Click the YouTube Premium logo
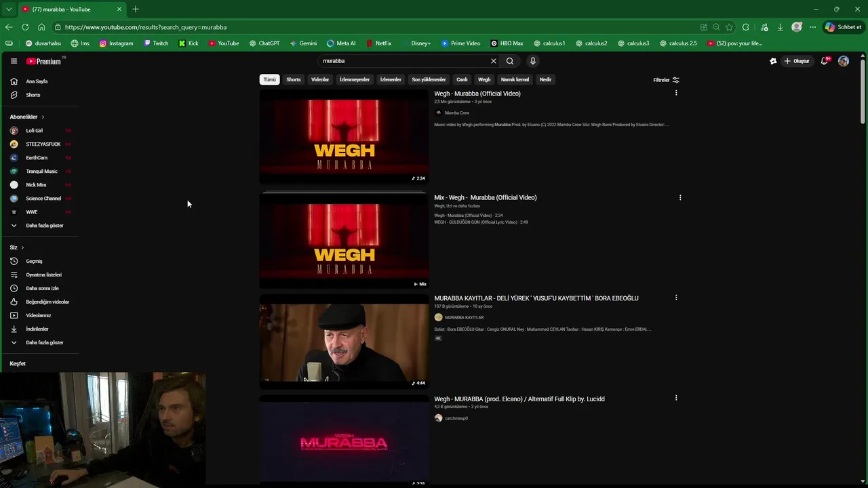This screenshot has height=488, width=868. 44,61
